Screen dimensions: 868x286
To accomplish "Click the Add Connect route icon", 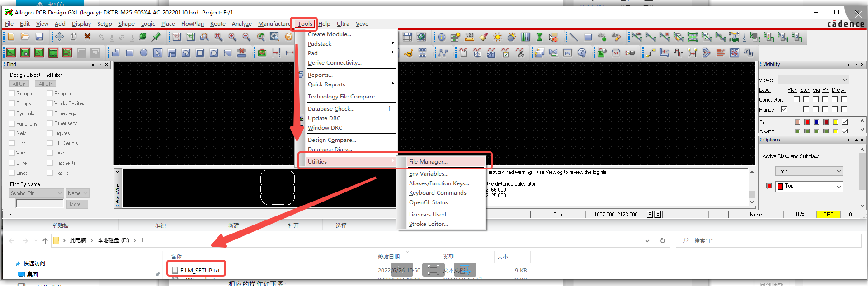I will point(651,53).
